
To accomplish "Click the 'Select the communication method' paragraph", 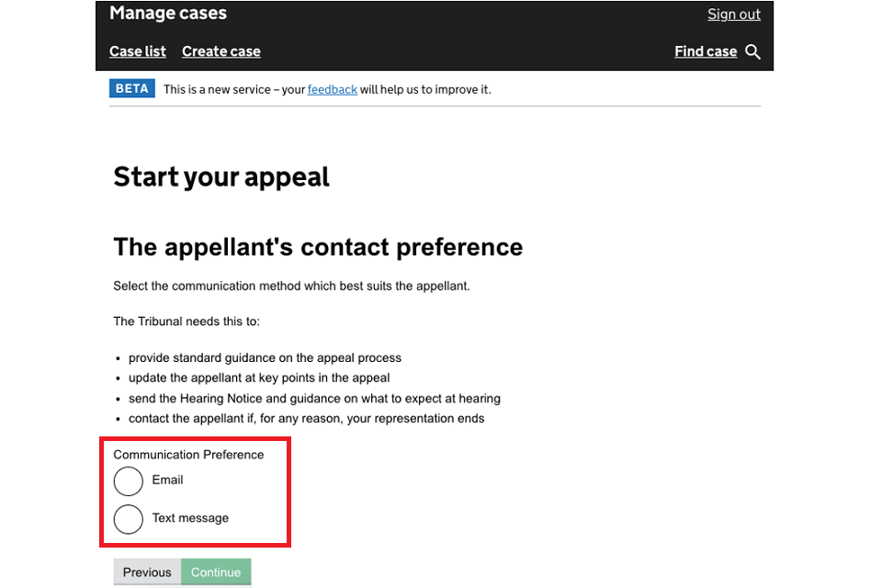I will coord(291,286).
